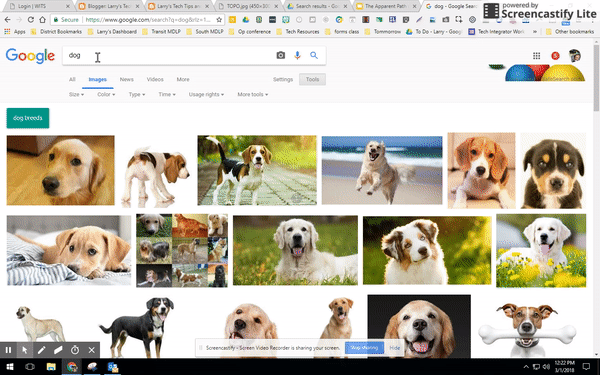
Task: Click the volume icon in the tray
Action: click(x=546, y=367)
